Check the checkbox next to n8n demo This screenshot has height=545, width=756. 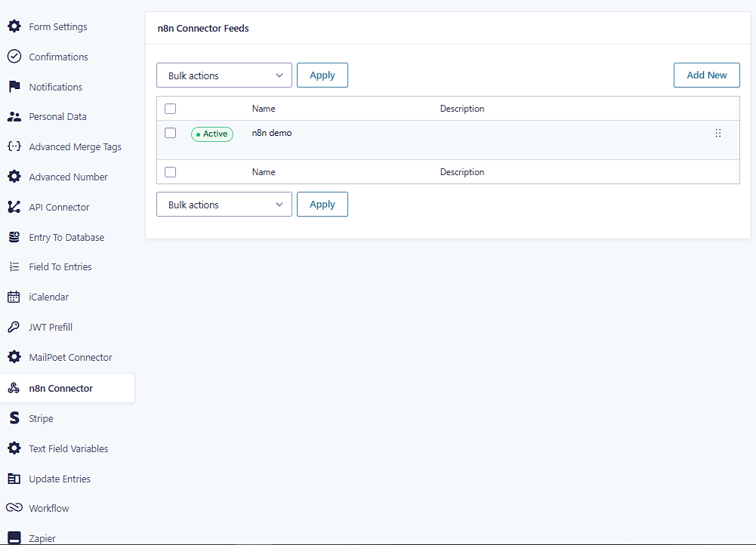click(x=170, y=133)
